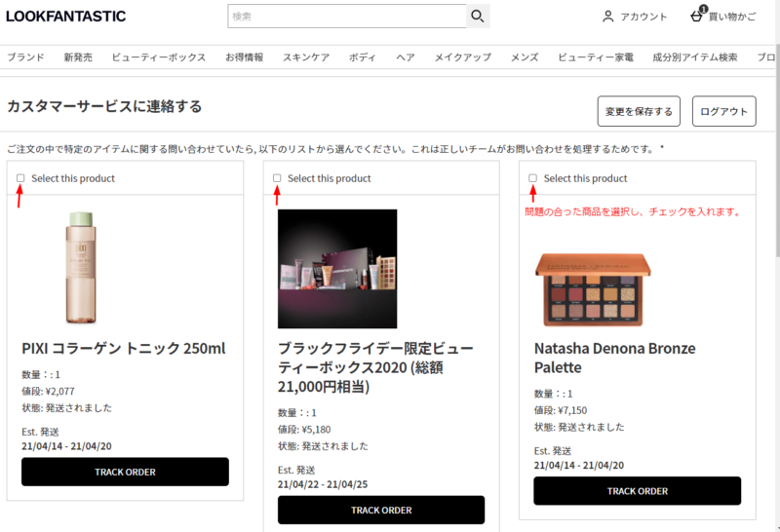
Task: Open the ブランド menu
Action: (x=25, y=57)
